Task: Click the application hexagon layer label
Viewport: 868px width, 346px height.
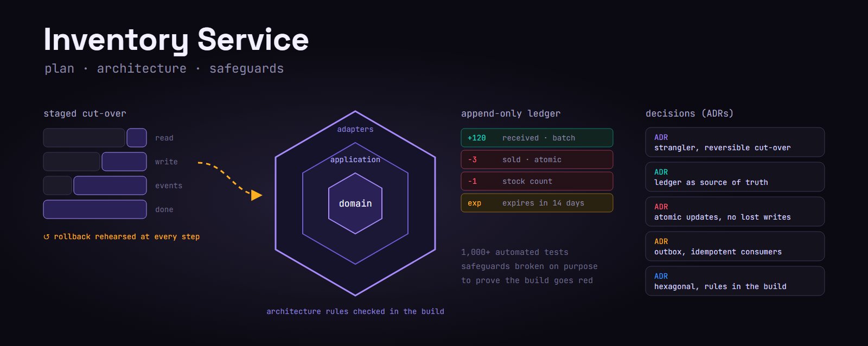Action: (x=355, y=159)
